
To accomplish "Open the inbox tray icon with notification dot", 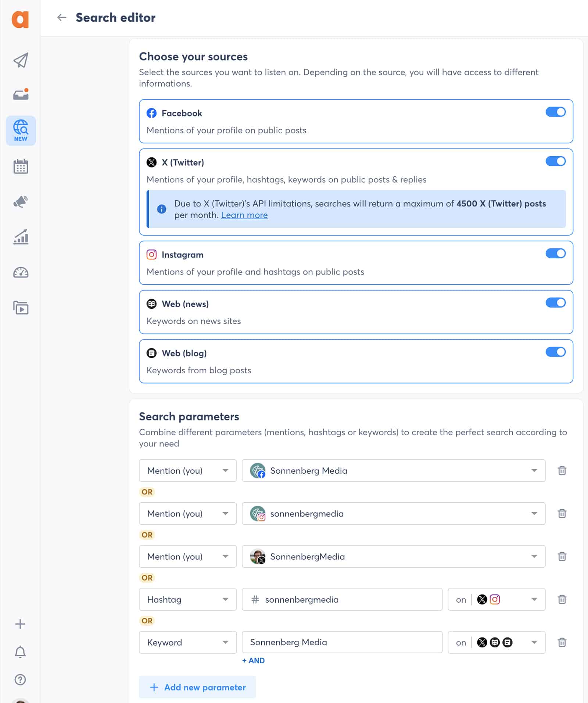I will (21, 94).
